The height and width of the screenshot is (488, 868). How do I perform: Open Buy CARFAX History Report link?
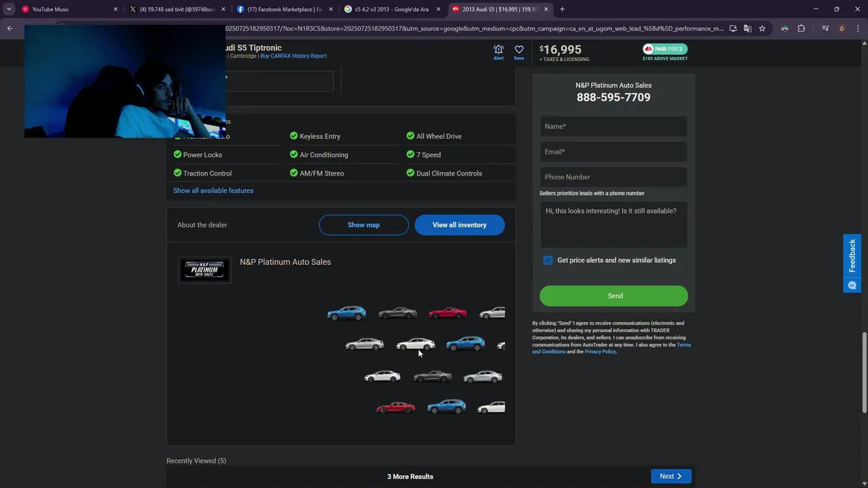tap(294, 56)
